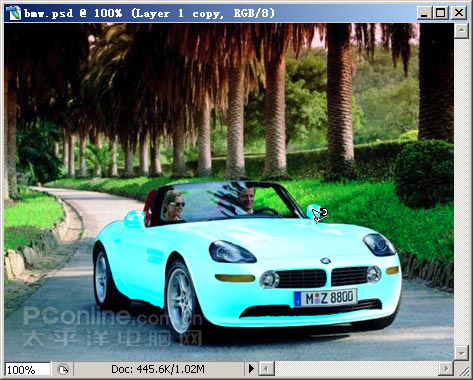Click the vertical scrollbar up arrow
The height and width of the screenshot is (380, 473).
click(462, 31)
